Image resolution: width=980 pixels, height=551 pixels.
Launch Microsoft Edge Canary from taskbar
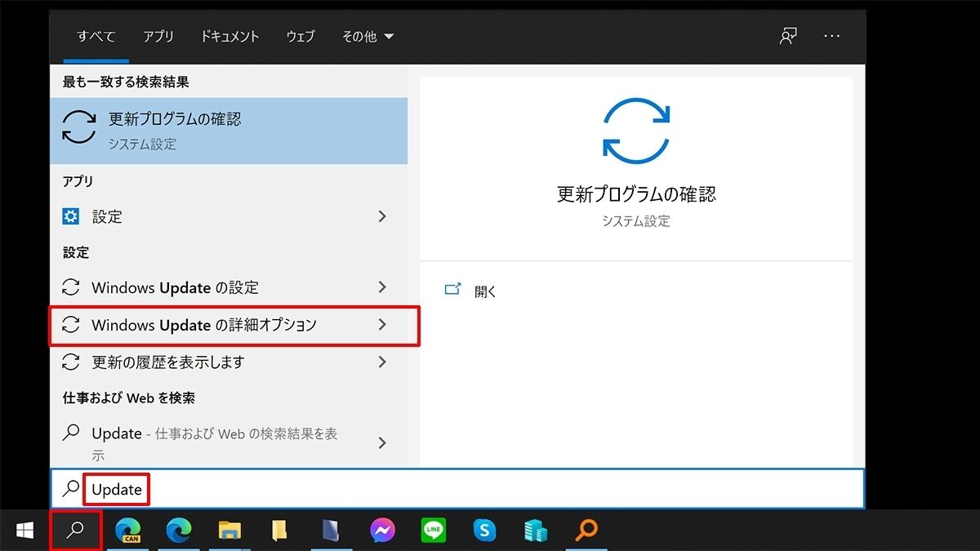tap(127, 531)
